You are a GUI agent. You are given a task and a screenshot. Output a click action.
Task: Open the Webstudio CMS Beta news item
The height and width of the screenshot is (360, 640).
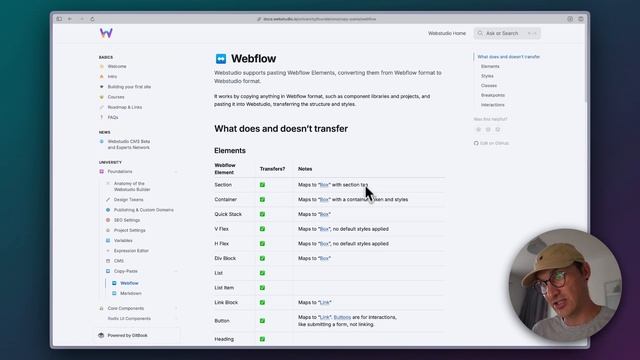pyautogui.click(x=129, y=144)
